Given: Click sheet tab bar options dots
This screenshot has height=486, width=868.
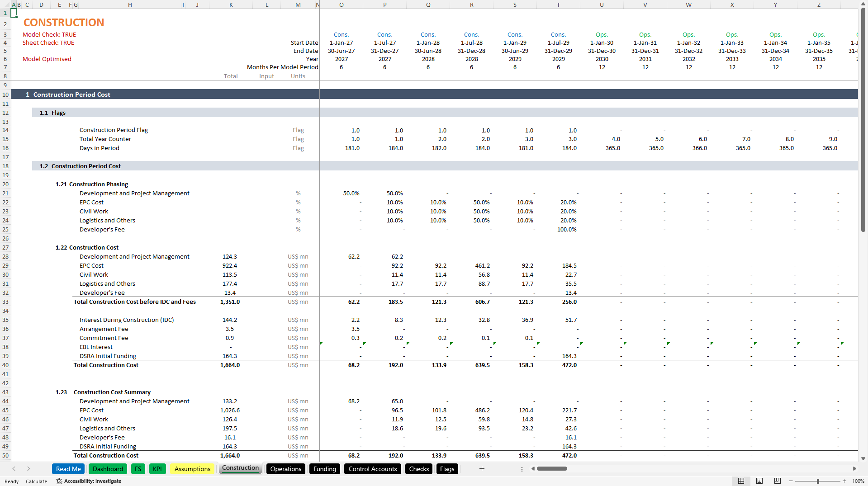Looking at the screenshot, I should 522,469.
